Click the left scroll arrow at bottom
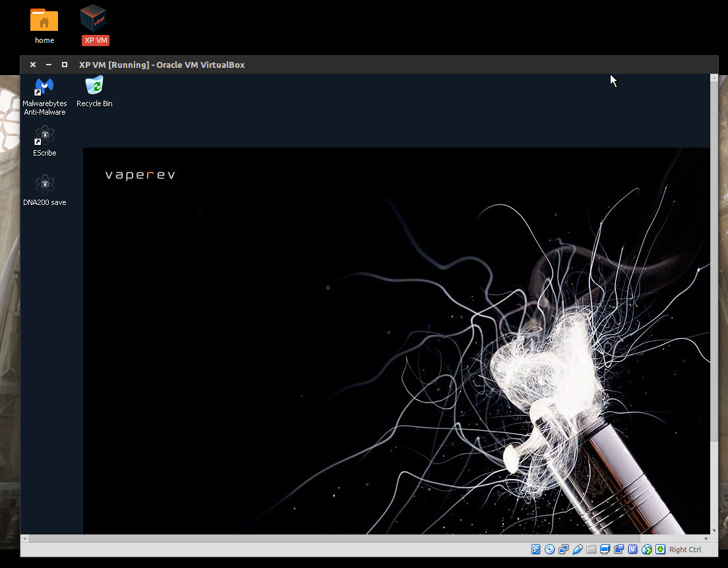 pyautogui.click(x=25, y=538)
